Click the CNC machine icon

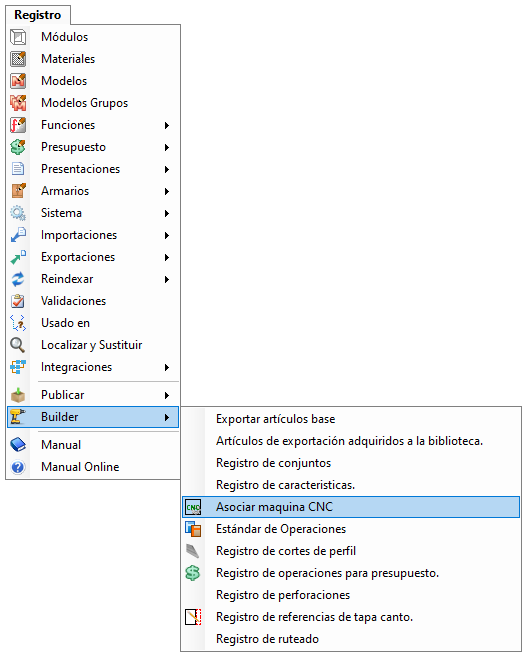point(193,507)
